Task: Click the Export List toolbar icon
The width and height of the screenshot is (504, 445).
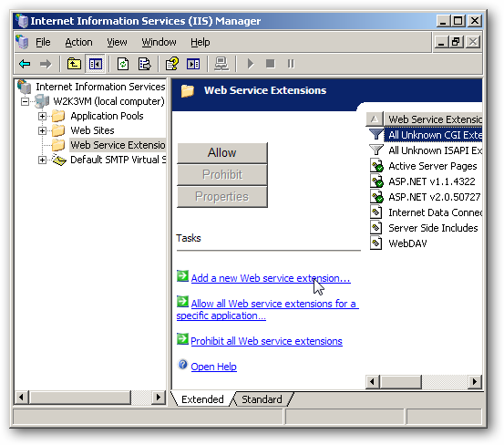Action: tap(144, 64)
